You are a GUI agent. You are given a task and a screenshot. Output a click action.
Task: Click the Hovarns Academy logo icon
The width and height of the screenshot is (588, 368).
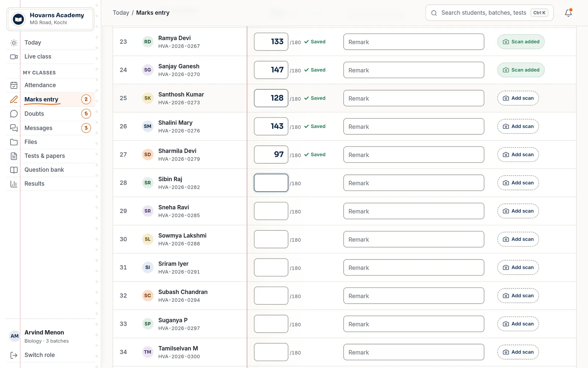click(18, 19)
